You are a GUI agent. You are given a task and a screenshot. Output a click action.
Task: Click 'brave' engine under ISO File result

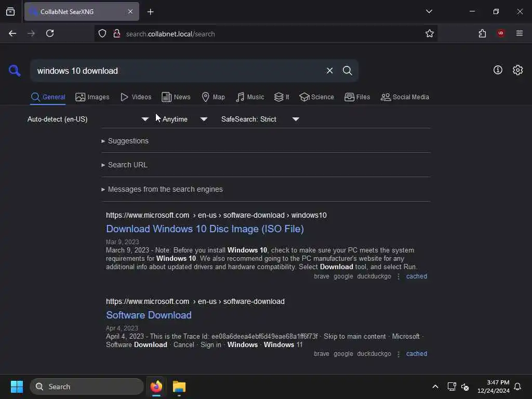(321, 276)
